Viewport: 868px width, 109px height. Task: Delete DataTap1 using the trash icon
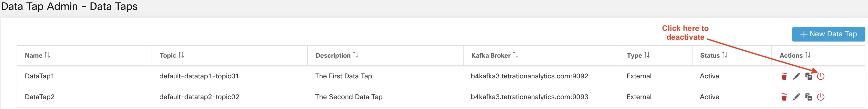[x=784, y=76]
